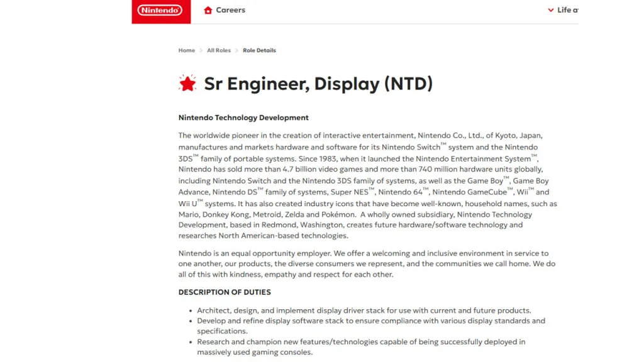Screen dimensions: 644x362
Task: Click the Sr Engineer, Display (NTD) heading
Action: pos(318,84)
